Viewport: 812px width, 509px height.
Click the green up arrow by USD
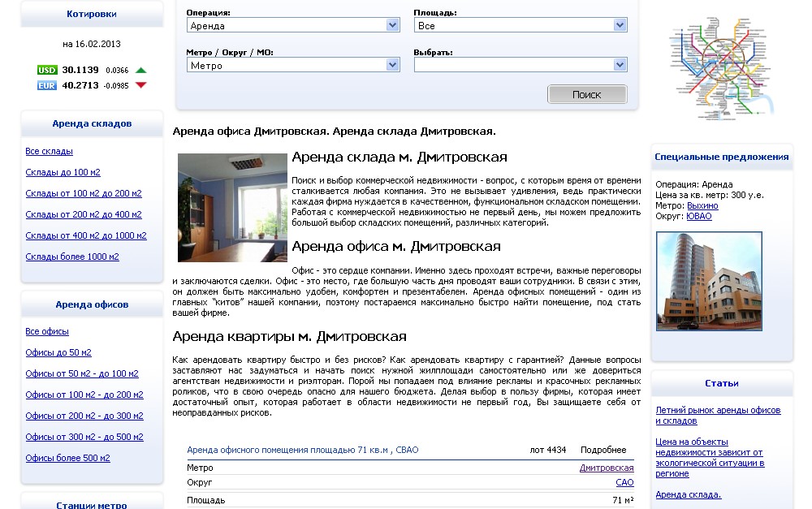pyautogui.click(x=140, y=70)
